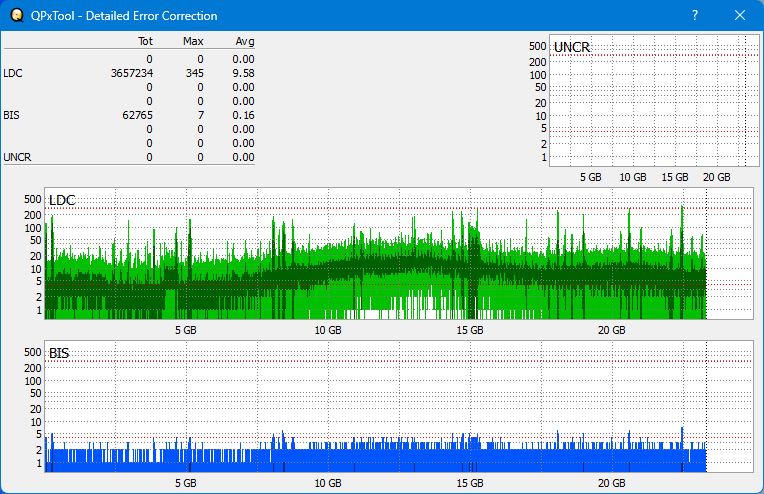Open the help question mark button

(695, 15)
